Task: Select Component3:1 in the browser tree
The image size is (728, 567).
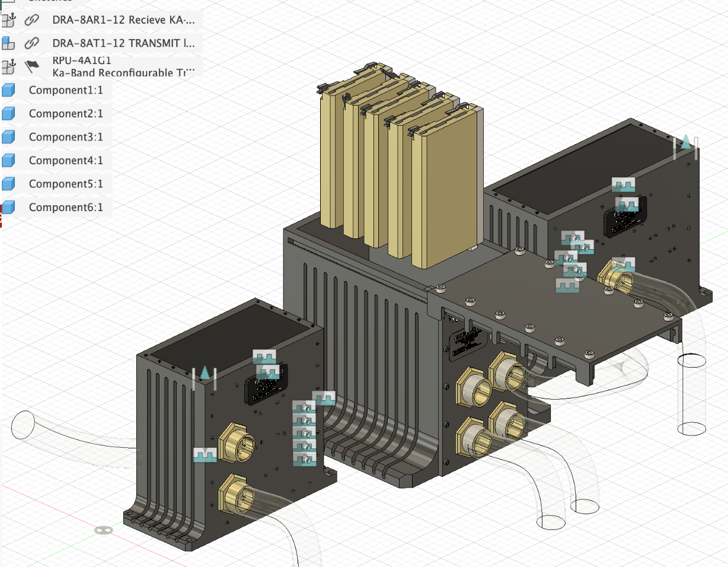Action: point(56,137)
